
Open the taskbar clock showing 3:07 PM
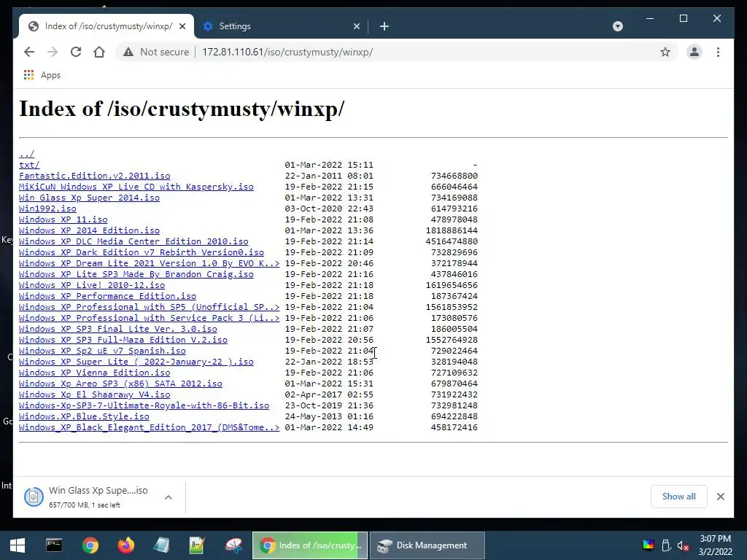click(x=715, y=545)
